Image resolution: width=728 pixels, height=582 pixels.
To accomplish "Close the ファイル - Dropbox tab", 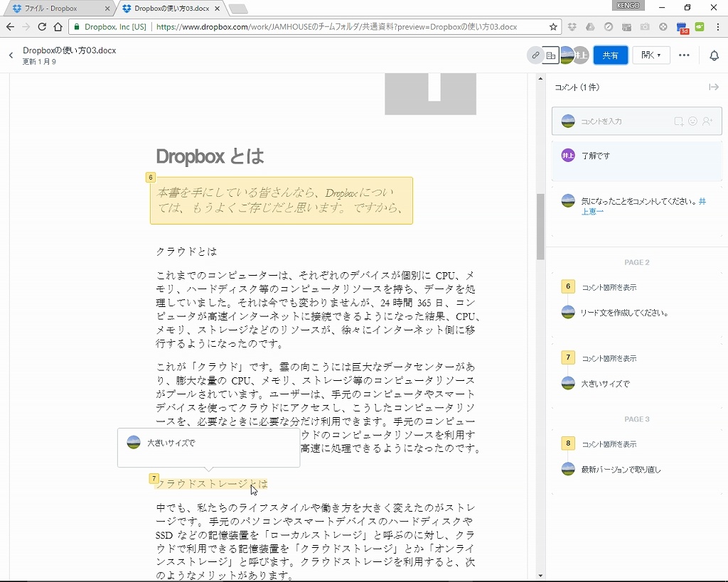I will (x=107, y=9).
